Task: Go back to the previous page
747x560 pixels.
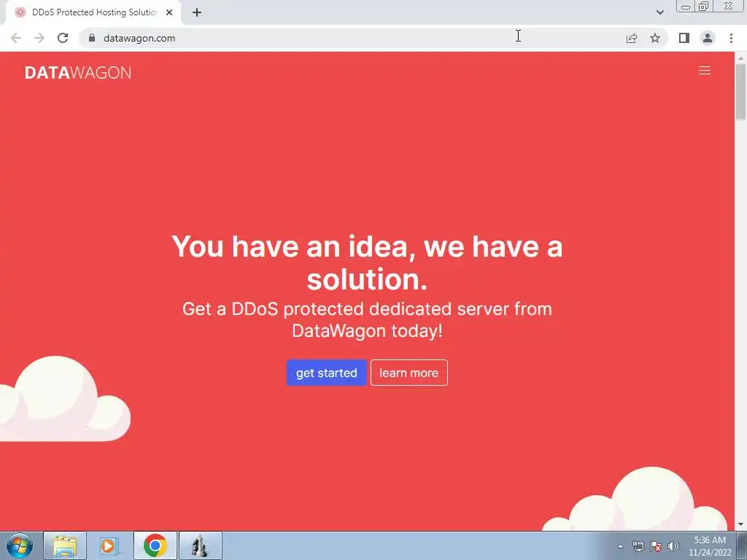Action: [16, 38]
